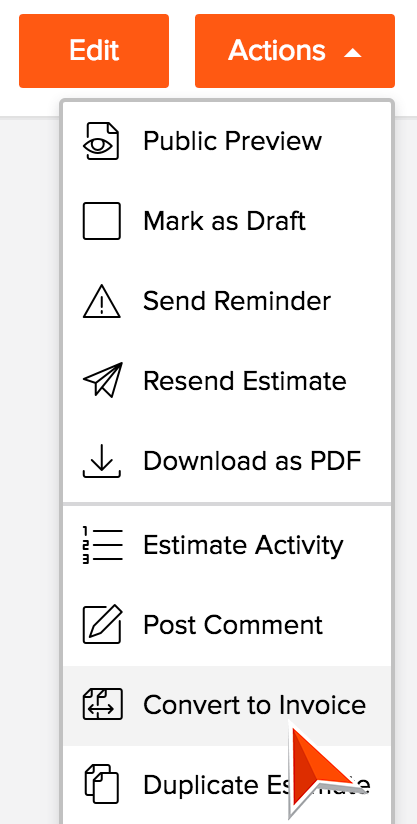Open Estimate Activity from the menu

(227, 545)
